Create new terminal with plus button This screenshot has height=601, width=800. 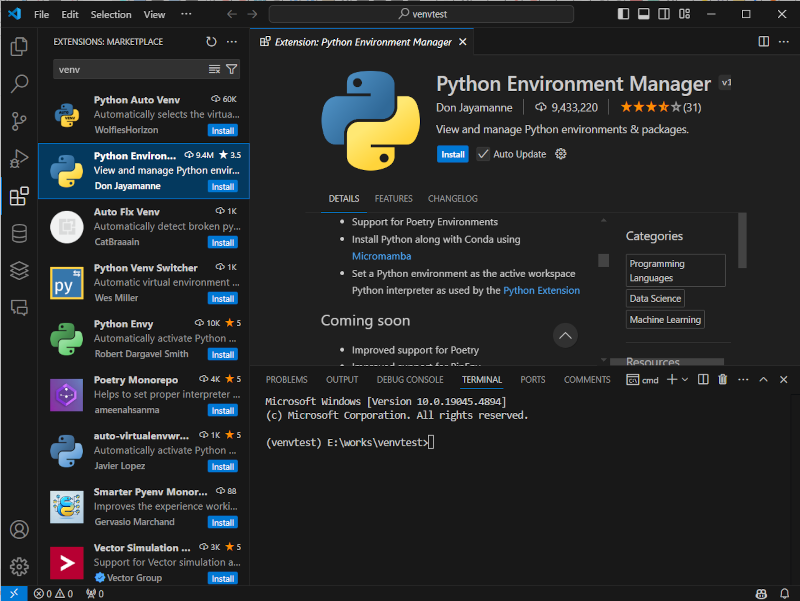(672, 380)
